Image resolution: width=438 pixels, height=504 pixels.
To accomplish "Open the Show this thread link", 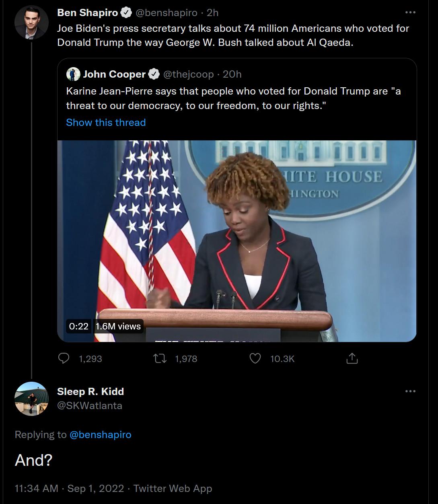I will [106, 122].
